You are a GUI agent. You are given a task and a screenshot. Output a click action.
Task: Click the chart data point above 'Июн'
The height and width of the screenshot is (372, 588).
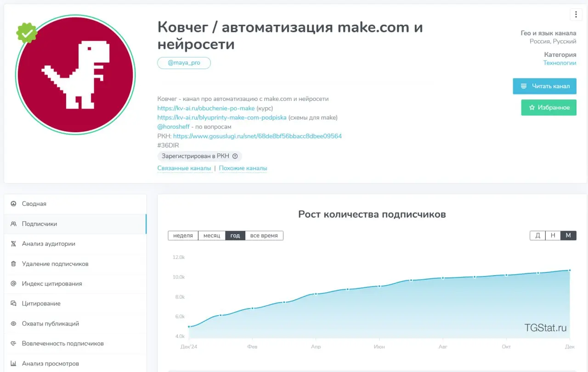379,286
